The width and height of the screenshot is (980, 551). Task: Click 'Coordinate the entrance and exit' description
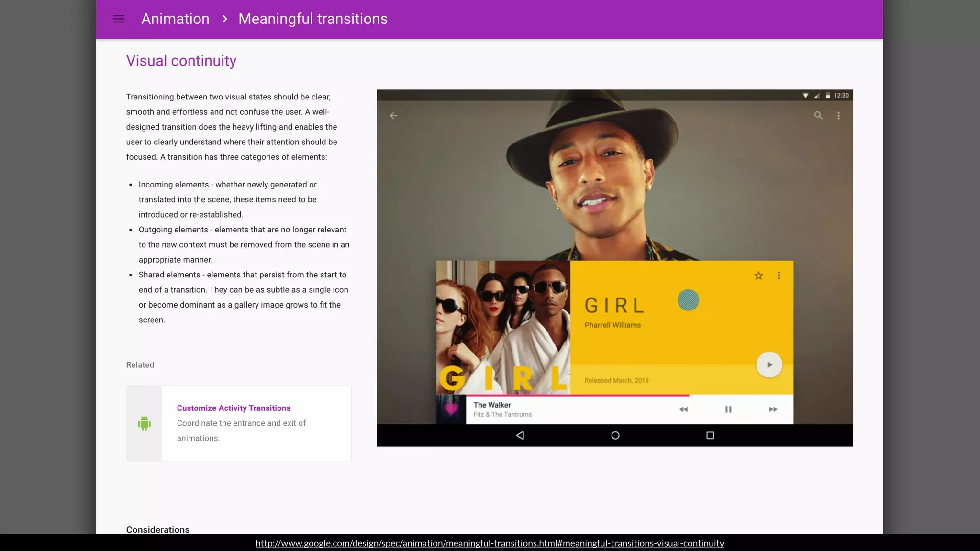click(241, 430)
